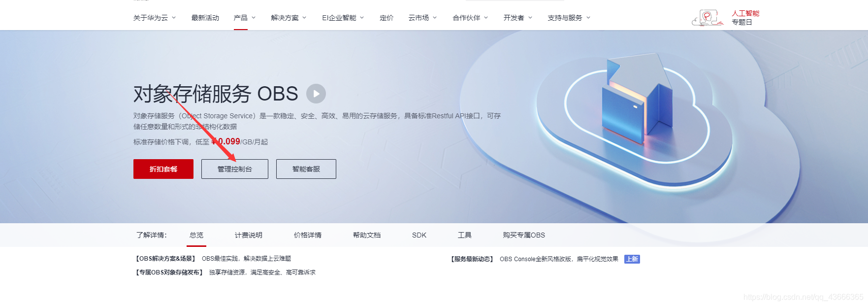This screenshot has height=306, width=868.
Task: Click the 人工智能 专题日 text
Action: click(x=745, y=18)
